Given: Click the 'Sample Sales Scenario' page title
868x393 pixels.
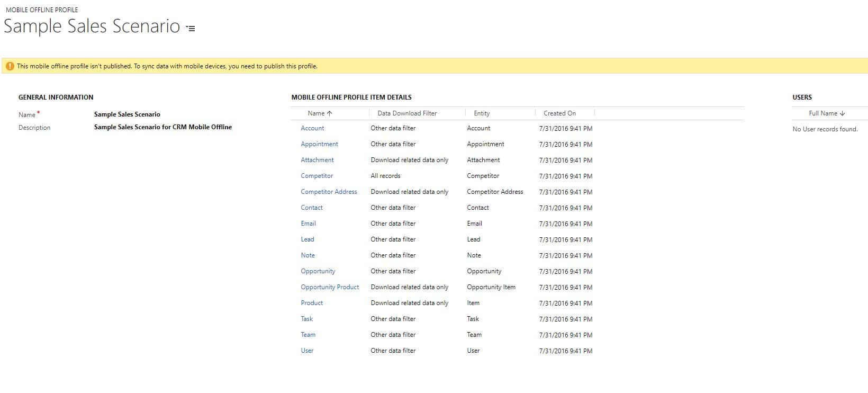Looking at the screenshot, I should pos(92,26).
